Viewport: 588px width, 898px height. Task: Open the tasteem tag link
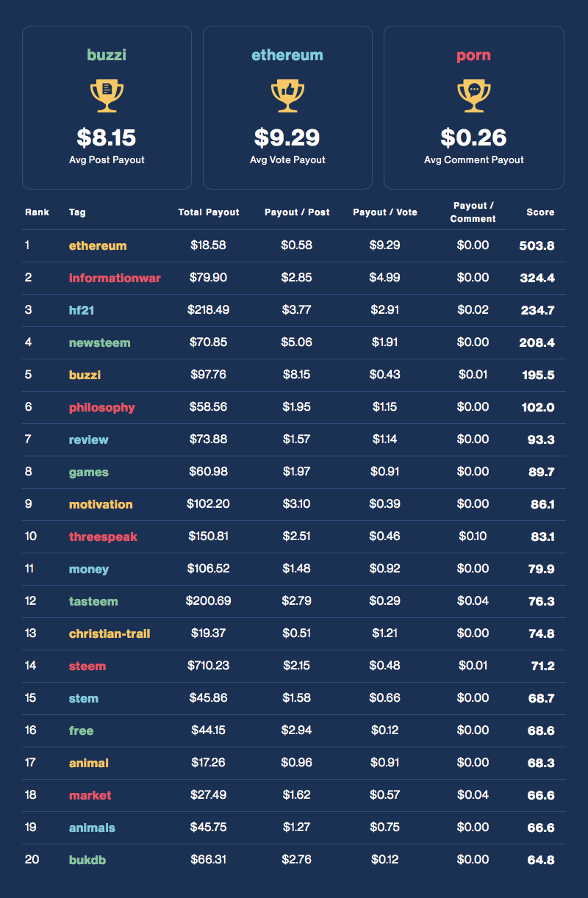coord(93,601)
